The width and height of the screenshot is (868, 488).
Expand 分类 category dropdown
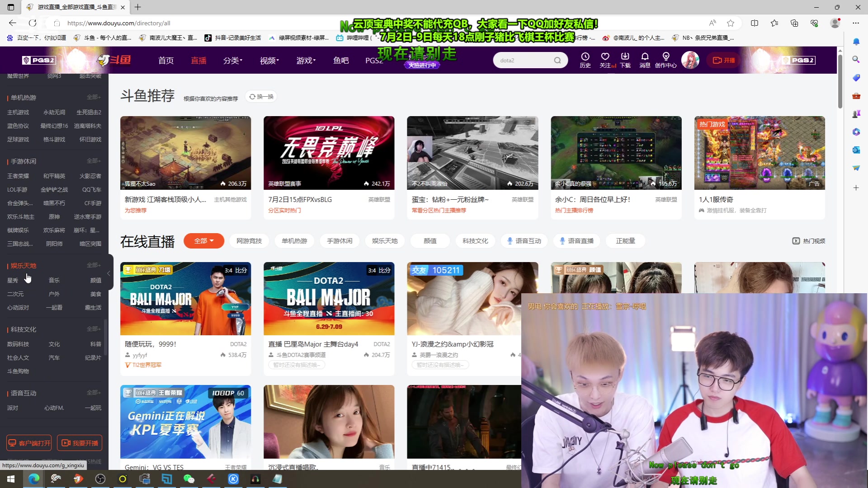point(232,60)
